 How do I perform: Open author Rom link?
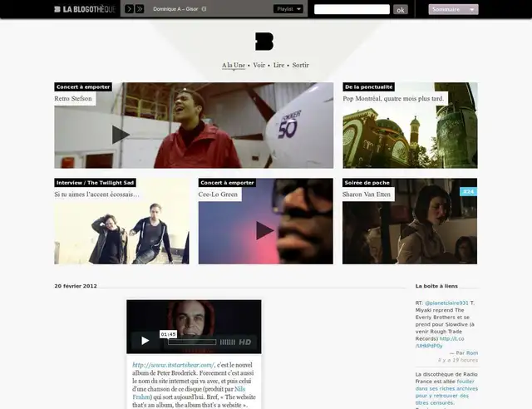(x=472, y=353)
